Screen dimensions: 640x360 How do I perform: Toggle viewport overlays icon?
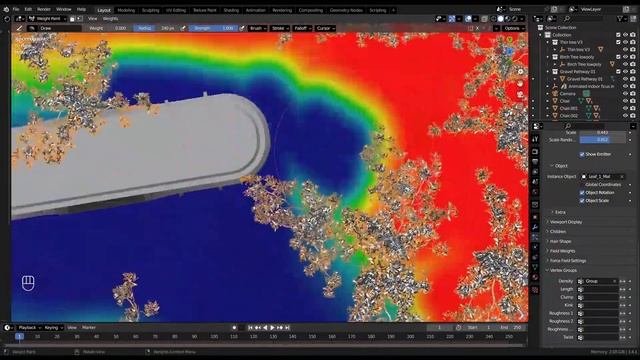click(468, 19)
